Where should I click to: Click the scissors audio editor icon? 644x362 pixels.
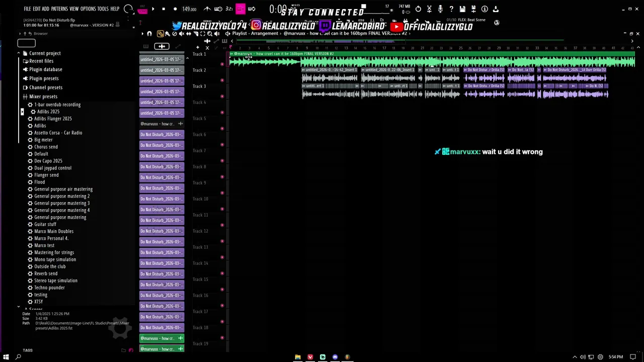pyautogui.click(x=429, y=9)
